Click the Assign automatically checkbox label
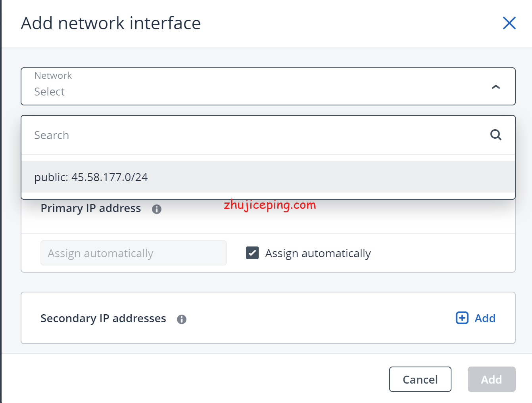The image size is (532, 403). click(x=318, y=253)
